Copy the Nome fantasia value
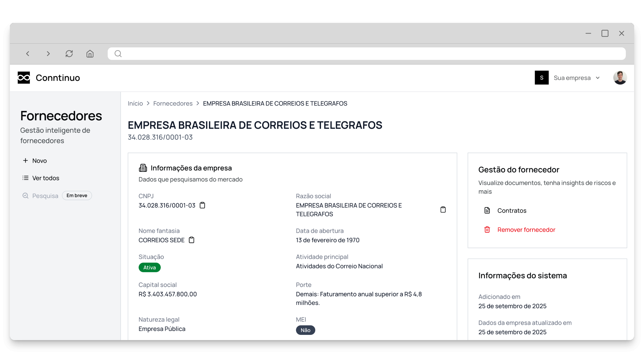Screen dimensions: 644x363 191,240
